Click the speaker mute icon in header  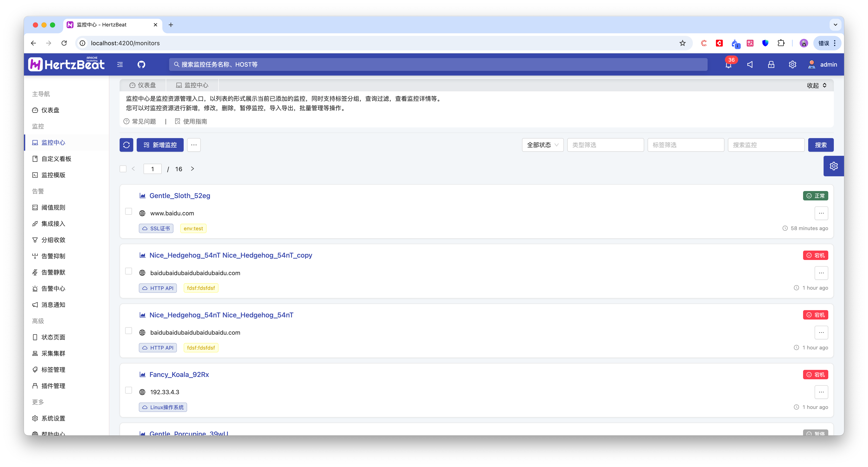750,64
